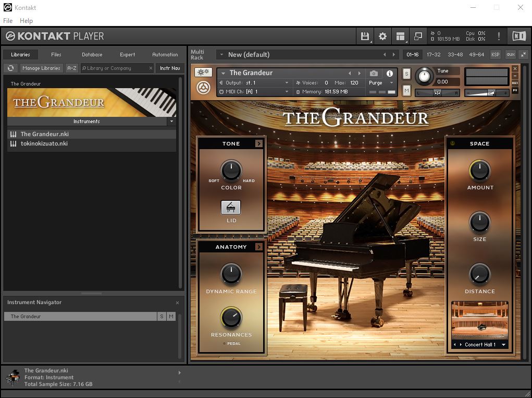Click the Tune knob
The width and height of the screenshot is (532, 398).
(x=424, y=76)
